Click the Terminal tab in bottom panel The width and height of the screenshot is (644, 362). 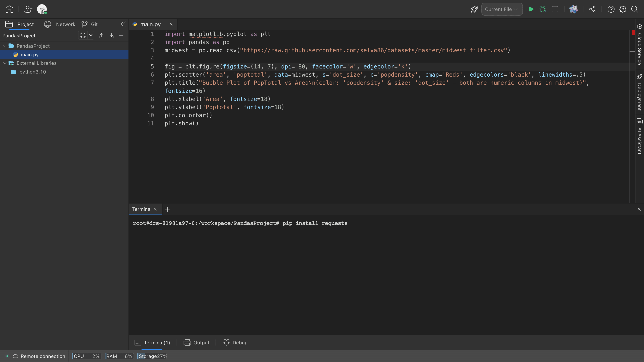click(x=152, y=342)
